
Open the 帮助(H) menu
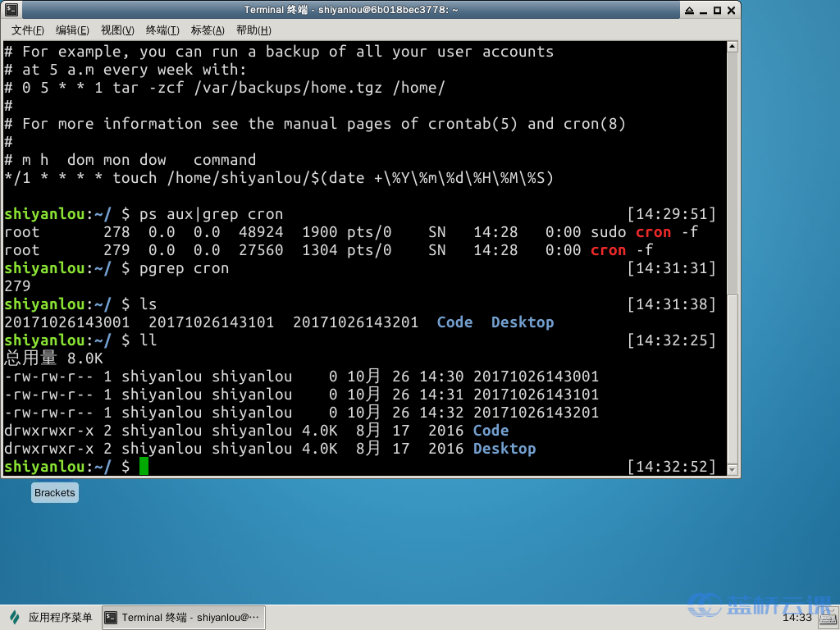[x=253, y=30]
